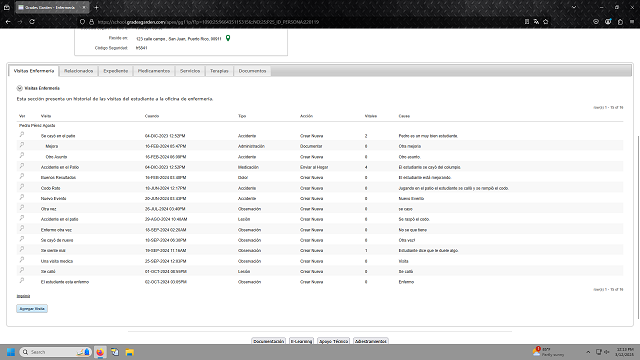Switch to the 'Terapias' tab
Viewport: 640px width, 360px height.
tap(219, 71)
